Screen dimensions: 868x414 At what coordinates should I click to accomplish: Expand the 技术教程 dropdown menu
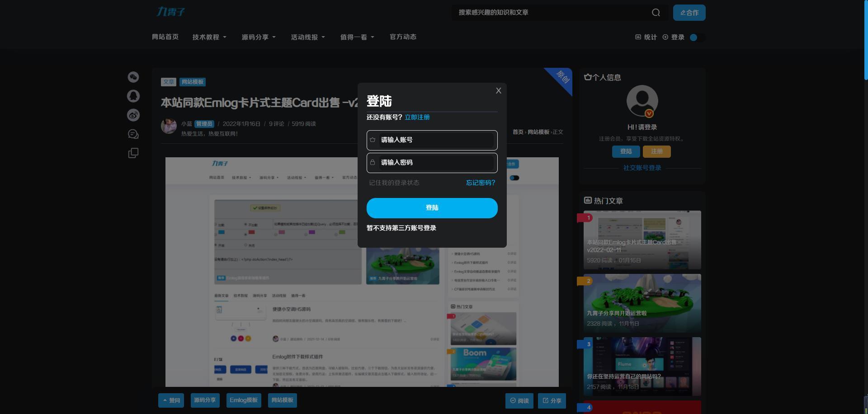tap(209, 37)
